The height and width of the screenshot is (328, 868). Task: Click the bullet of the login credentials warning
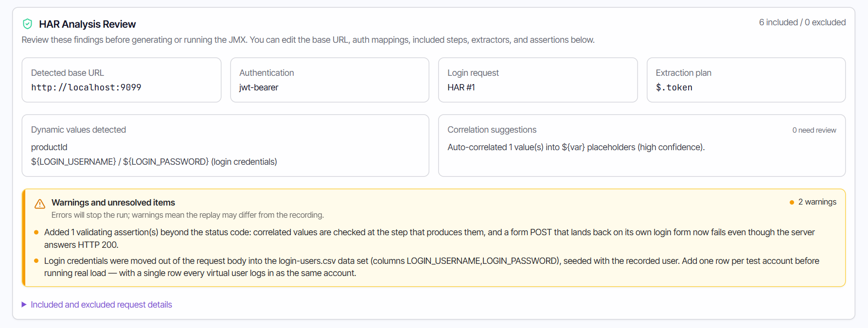[36, 261]
